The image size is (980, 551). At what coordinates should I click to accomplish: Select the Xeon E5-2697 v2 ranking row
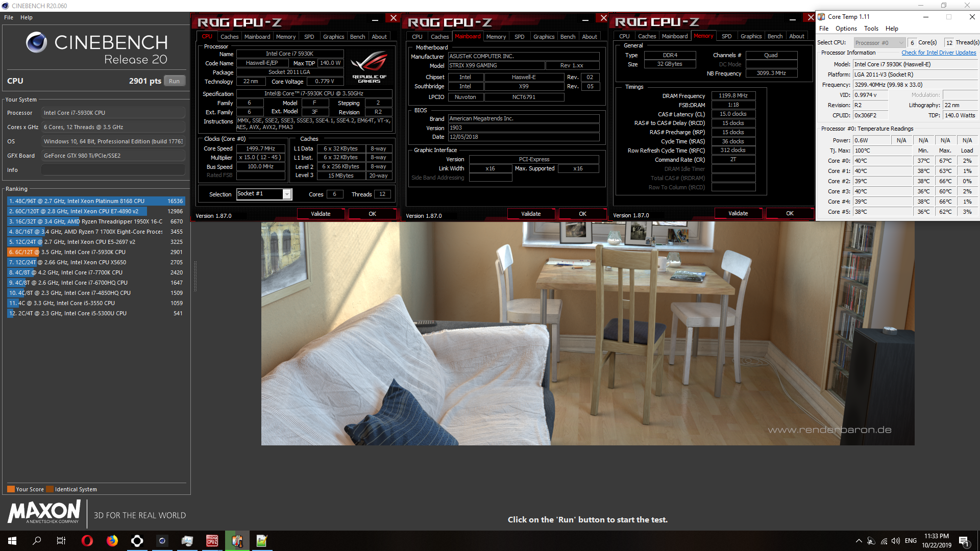(95, 242)
